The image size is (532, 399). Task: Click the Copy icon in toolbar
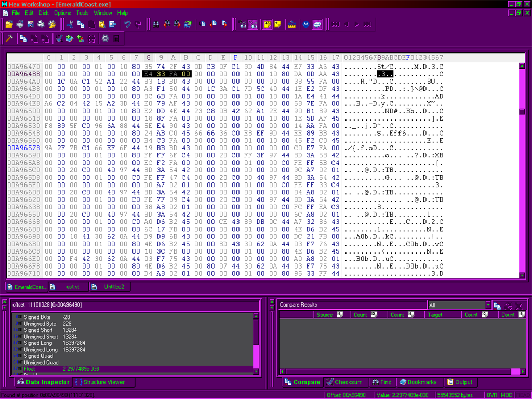(81, 24)
